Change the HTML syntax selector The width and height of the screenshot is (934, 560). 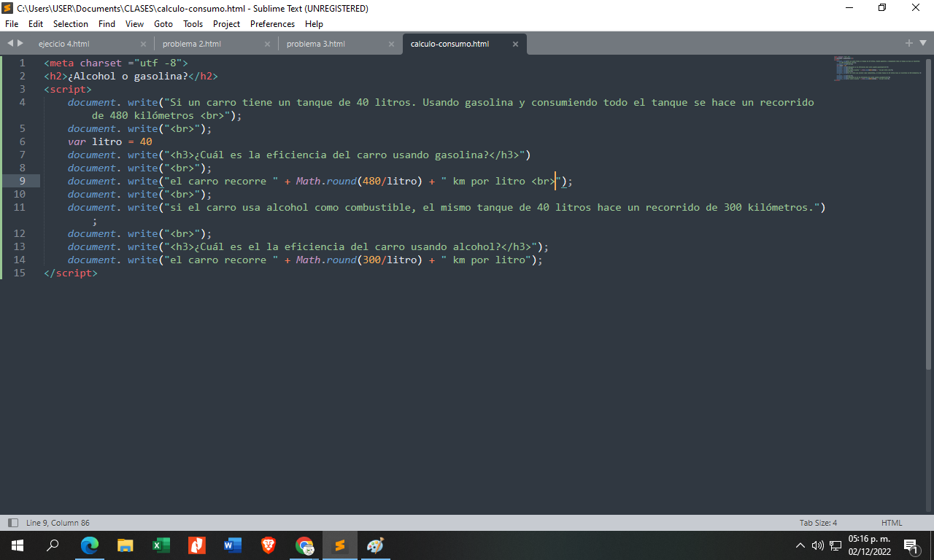point(892,523)
